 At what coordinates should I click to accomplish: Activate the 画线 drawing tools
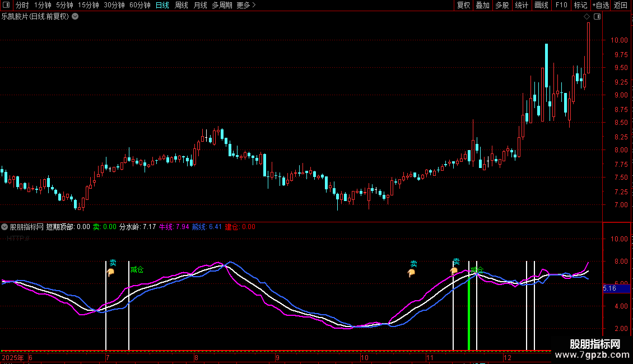541,5
